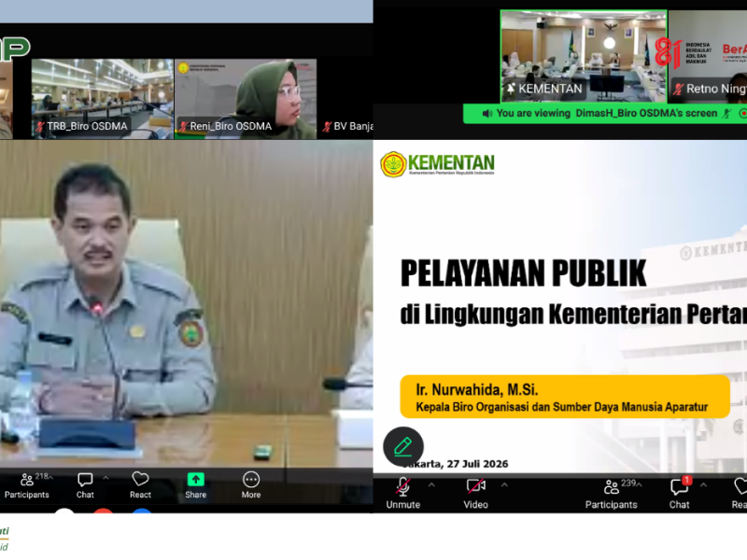The height and width of the screenshot is (560, 747).
Task: Unmute microphone in right Zoom window
Action: [x=403, y=494]
